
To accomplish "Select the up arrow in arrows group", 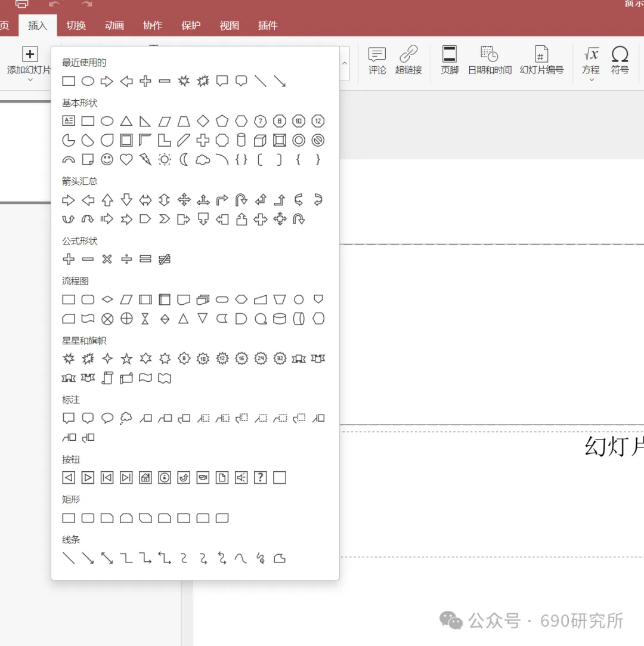I will point(107,200).
